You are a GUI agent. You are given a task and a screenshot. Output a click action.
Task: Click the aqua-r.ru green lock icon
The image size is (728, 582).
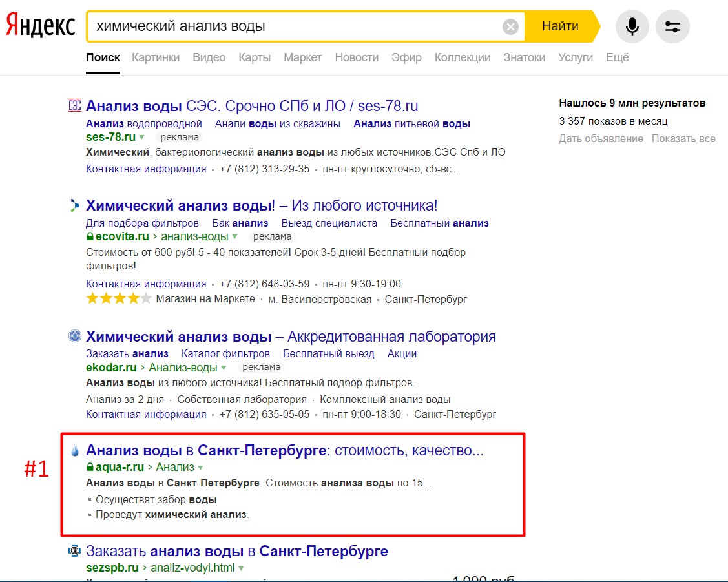(x=90, y=467)
